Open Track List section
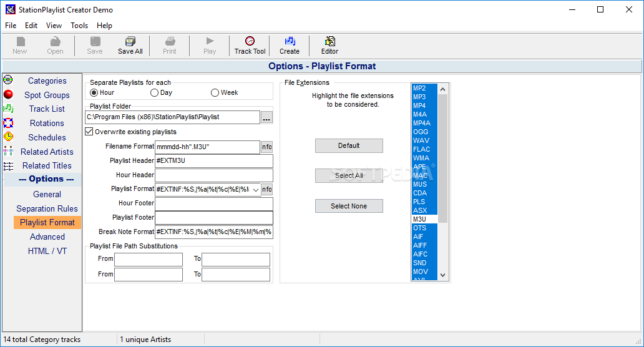 [x=47, y=109]
